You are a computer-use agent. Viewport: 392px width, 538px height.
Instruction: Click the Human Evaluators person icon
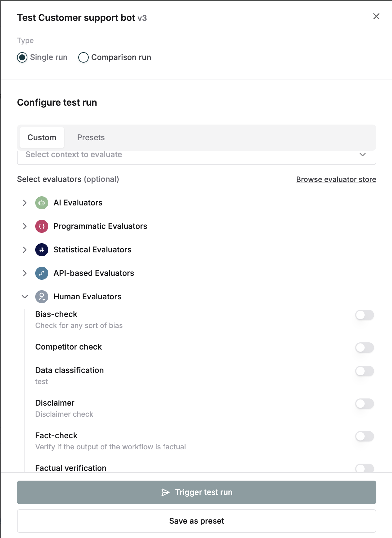coord(41,297)
